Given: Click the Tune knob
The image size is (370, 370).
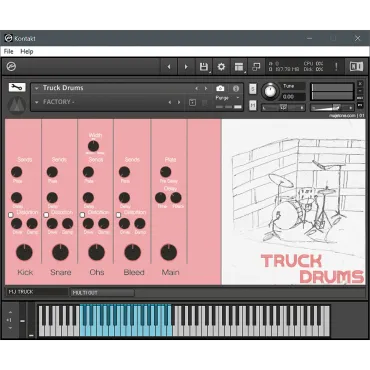Looking at the screenshot, I should pos(270,91).
